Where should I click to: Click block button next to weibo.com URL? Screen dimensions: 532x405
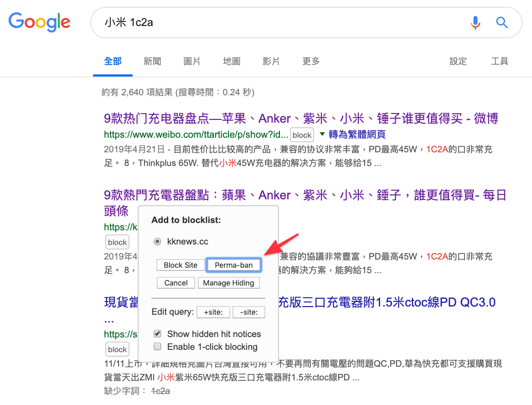pyautogui.click(x=302, y=135)
